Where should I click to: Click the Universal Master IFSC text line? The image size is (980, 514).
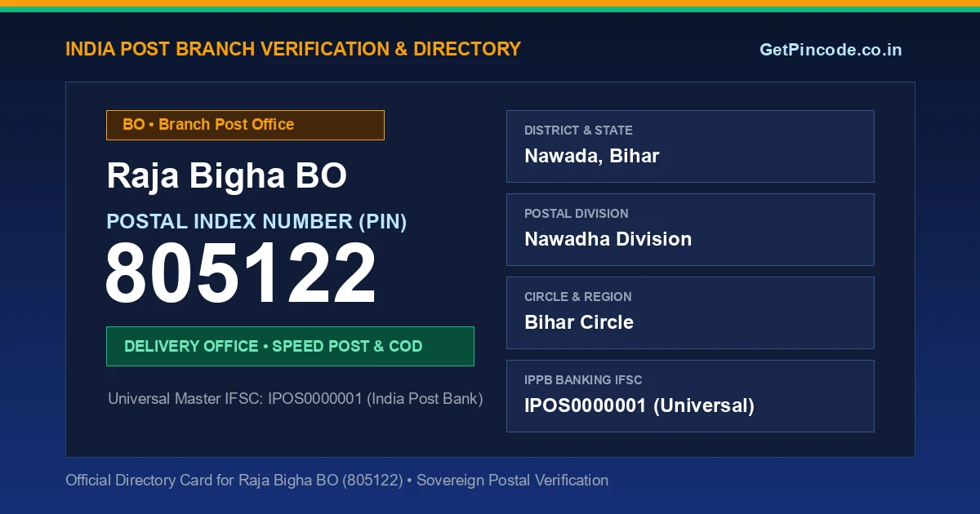tap(296, 399)
